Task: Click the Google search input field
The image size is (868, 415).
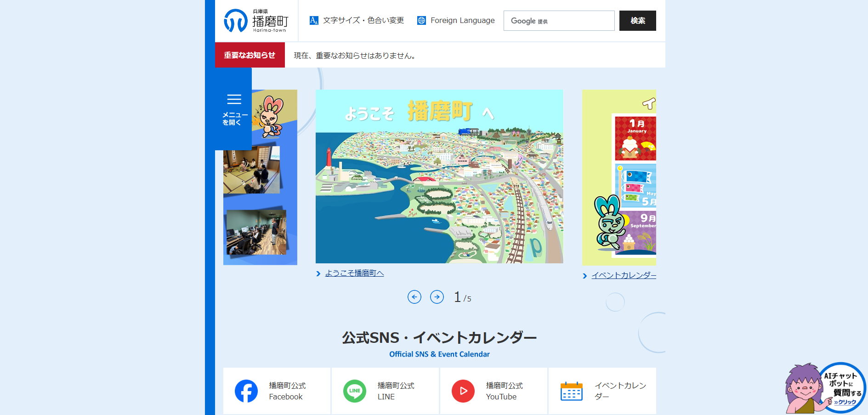Action: coord(559,21)
